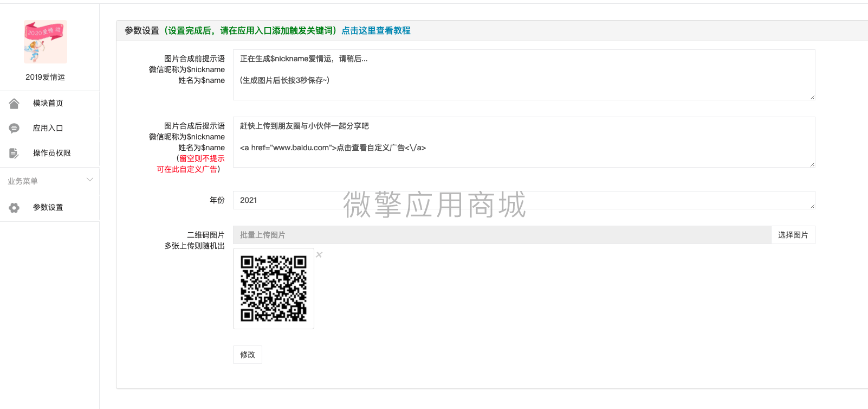Click the chat bubble icon beside 应用入口
Screen dimensions: 868x409
click(x=14, y=128)
